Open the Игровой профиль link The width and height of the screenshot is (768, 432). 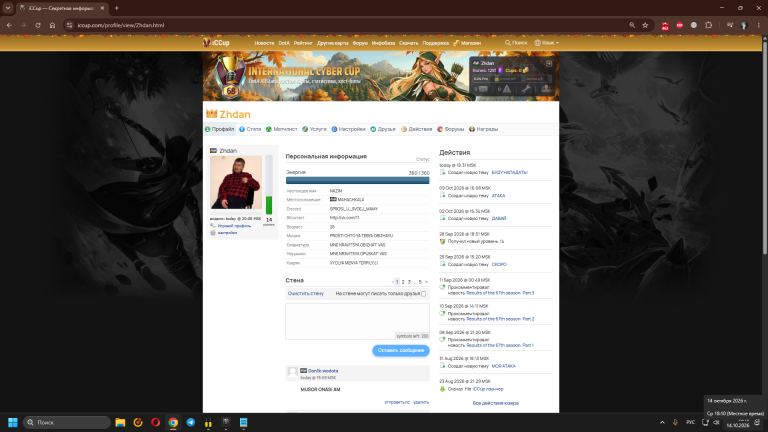click(x=234, y=226)
